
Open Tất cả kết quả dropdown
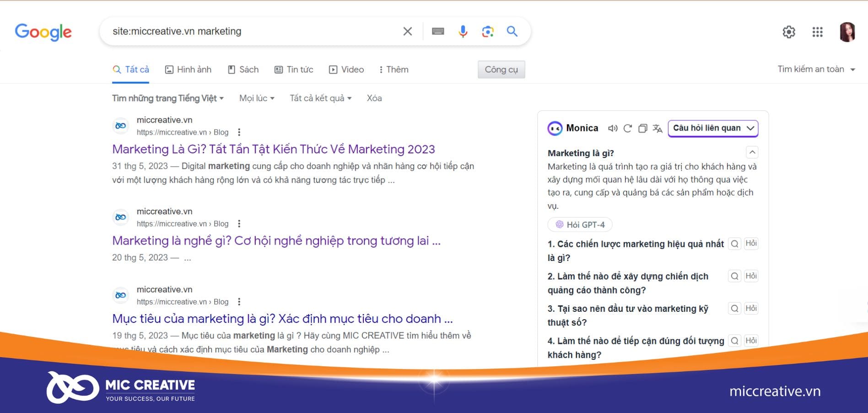click(x=320, y=98)
